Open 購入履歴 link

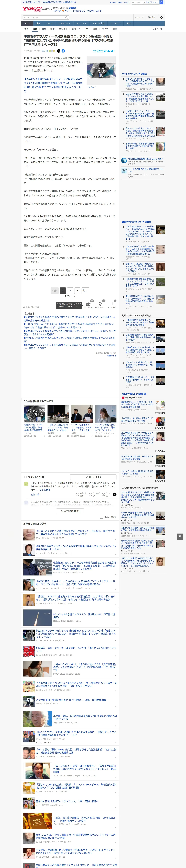[152, 18]
